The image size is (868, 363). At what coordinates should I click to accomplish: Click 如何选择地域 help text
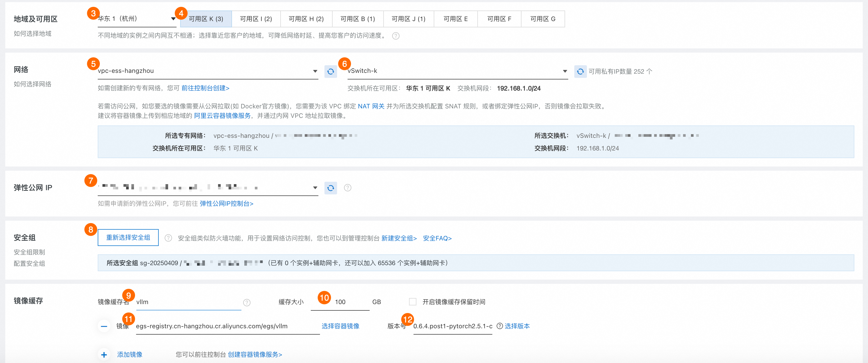(32, 34)
